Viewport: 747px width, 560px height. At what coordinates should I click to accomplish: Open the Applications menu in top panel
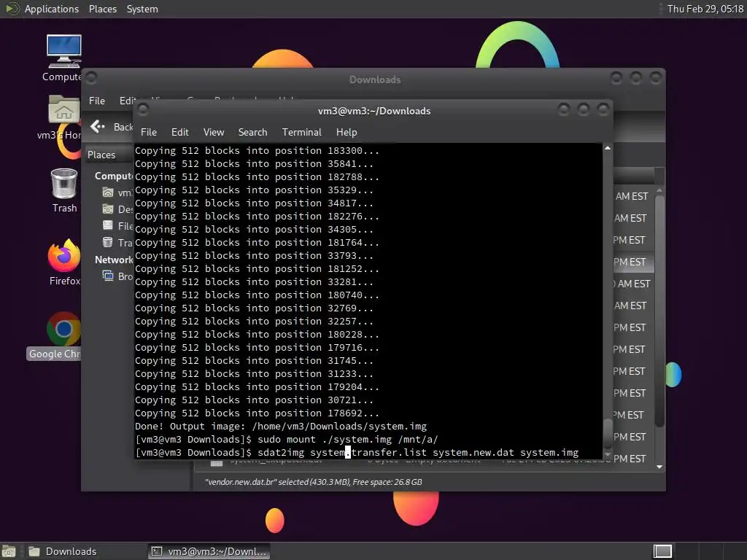(52, 9)
